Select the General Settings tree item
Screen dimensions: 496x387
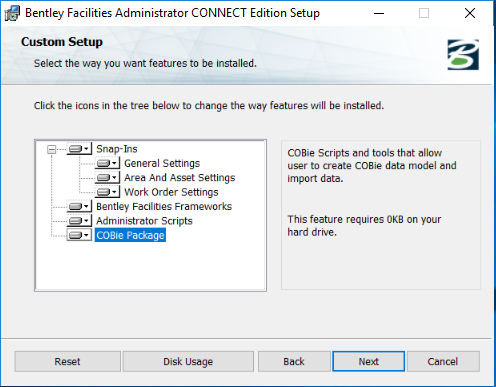tap(162, 163)
